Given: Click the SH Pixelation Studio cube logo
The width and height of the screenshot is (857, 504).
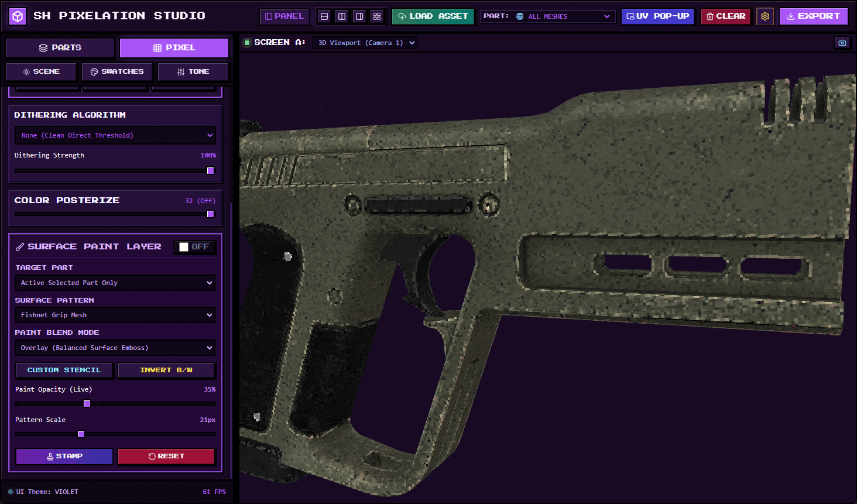Looking at the screenshot, I should (x=18, y=16).
